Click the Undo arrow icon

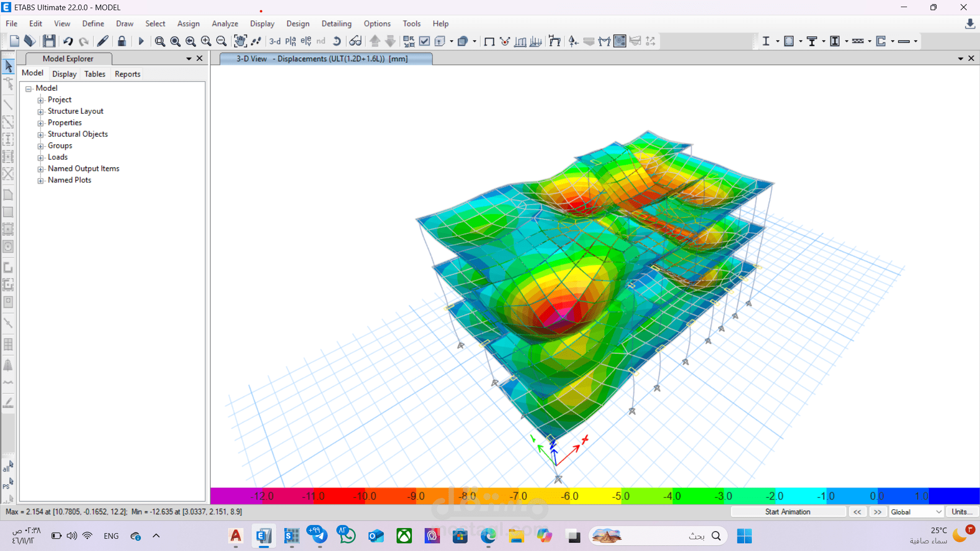click(x=68, y=41)
